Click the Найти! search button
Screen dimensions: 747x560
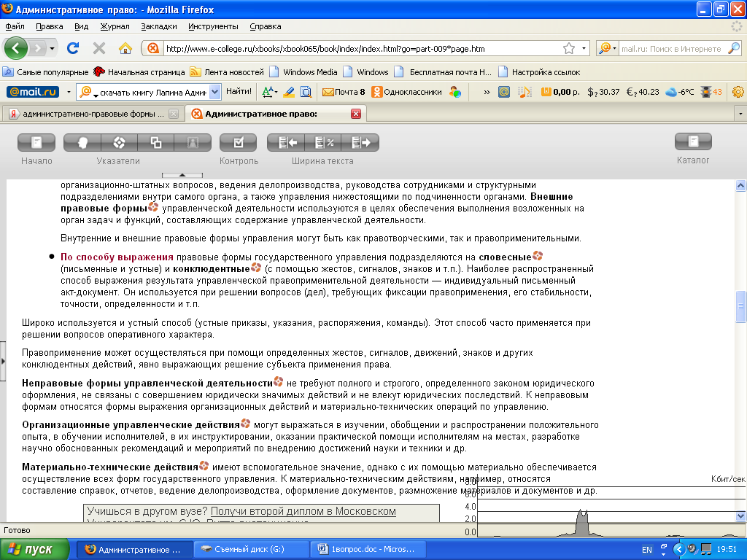(239, 91)
